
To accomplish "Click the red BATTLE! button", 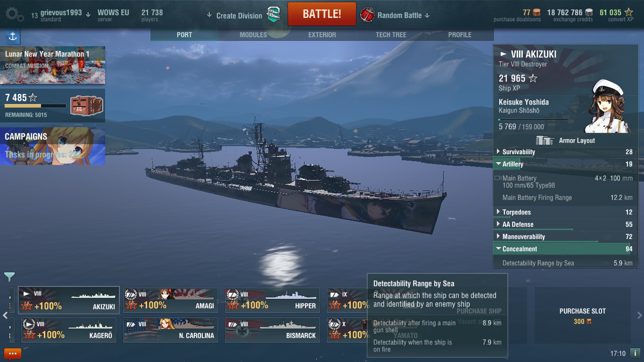I will (x=322, y=14).
